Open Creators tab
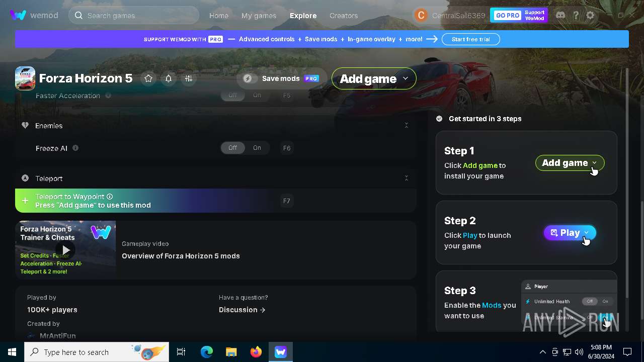Image resolution: width=644 pixels, height=362 pixels. tap(344, 16)
